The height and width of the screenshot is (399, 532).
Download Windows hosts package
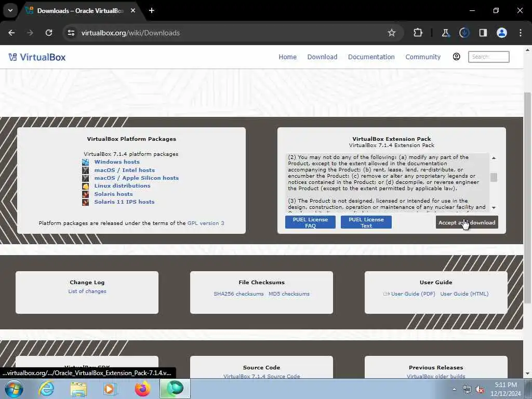point(117,162)
